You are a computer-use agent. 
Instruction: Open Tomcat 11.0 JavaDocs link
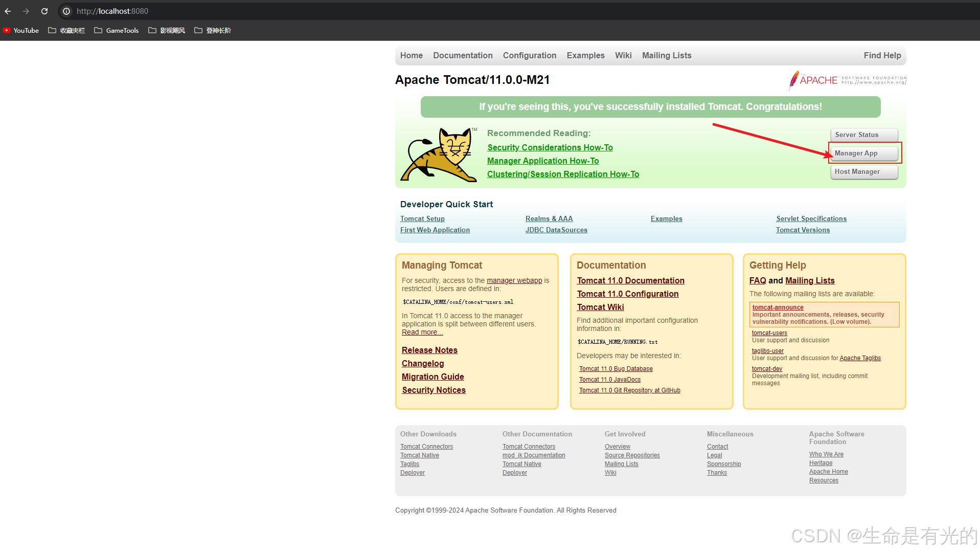point(610,380)
